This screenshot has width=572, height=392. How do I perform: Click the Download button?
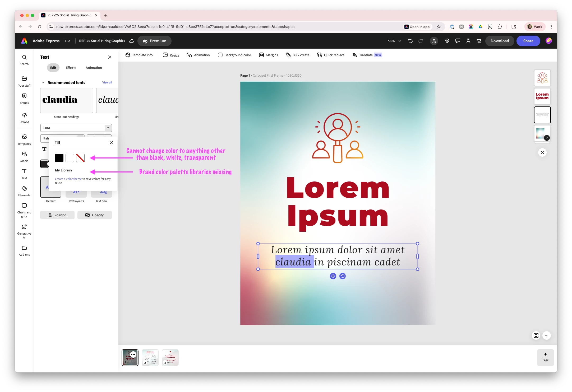tap(499, 41)
